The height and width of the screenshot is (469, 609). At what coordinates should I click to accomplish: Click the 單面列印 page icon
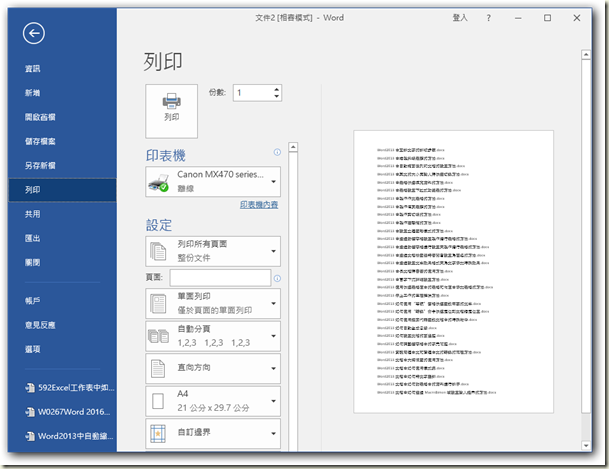point(158,304)
